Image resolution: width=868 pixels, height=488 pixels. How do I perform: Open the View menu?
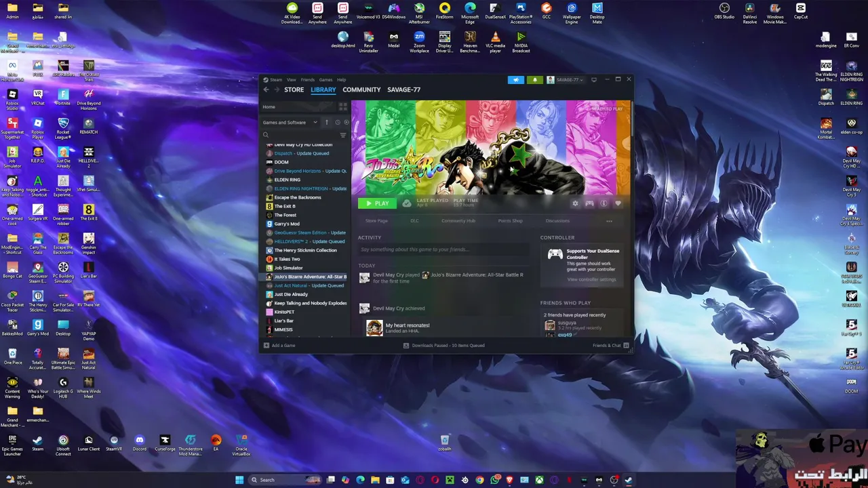291,80
